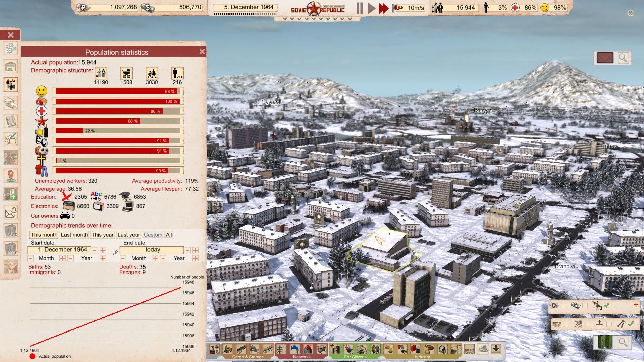Screen dimensions: 644x362
Task: Toggle the flatten ground arrow checkbox
Action: 609,324
